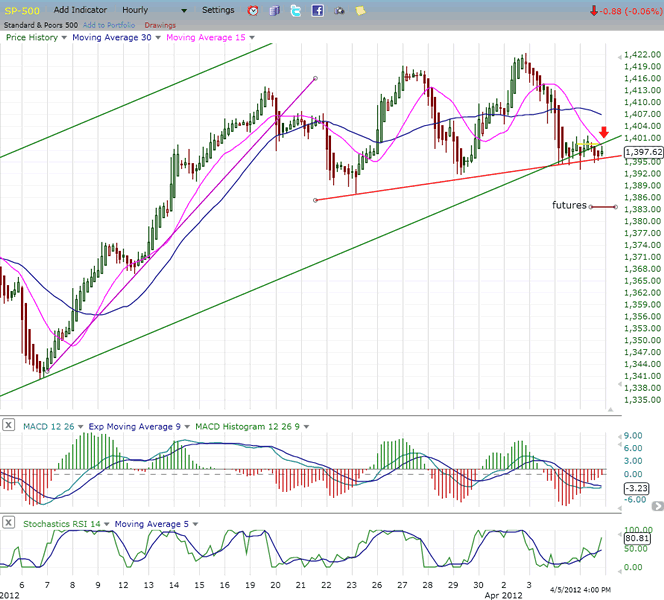
Task: Click the 4/5/2012 4:00 PM timestamp
Action: 580,589
